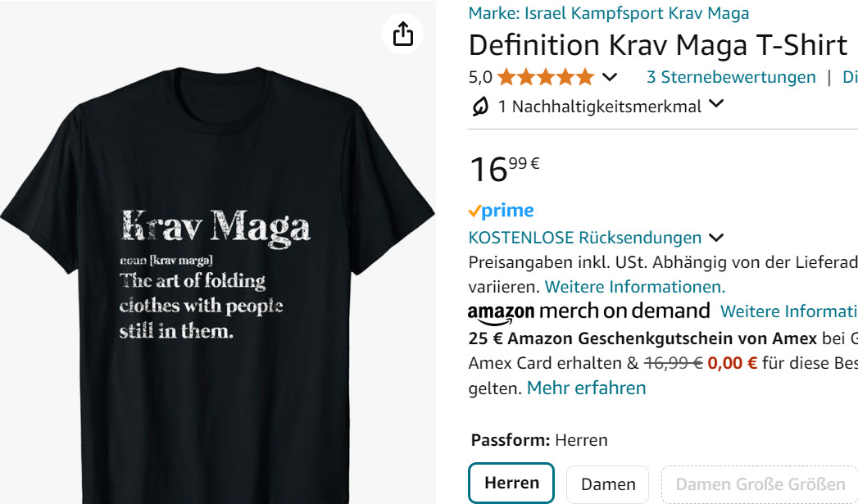
Task: Expand the Nachhaltigkeitsmerkmal chevron
Action: click(x=716, y=104)
